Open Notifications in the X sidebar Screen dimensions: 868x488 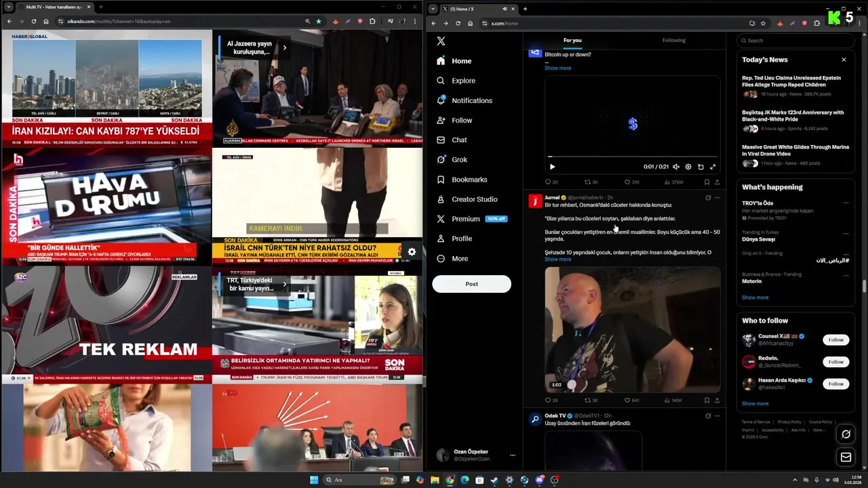tap(465, 100)
